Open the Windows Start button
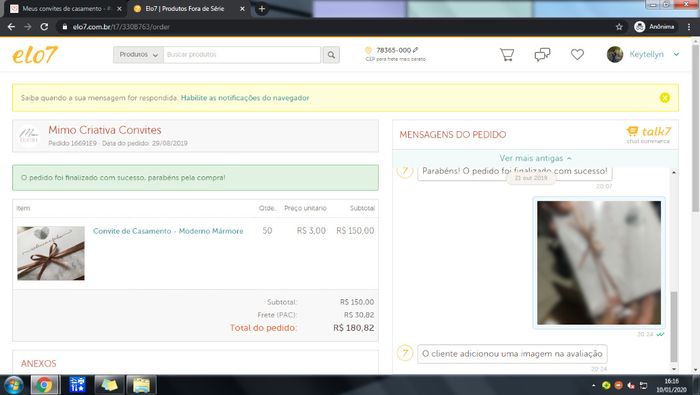This screenshot has width=700, height=395. [13, 385]
